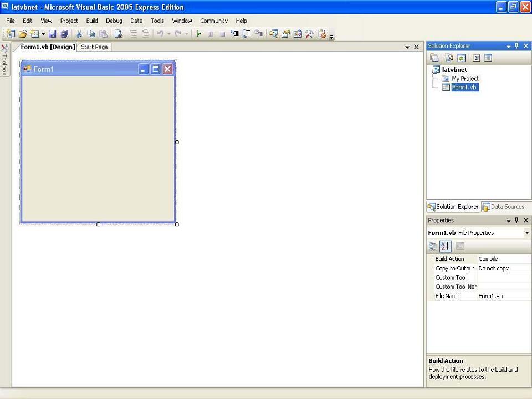Click the Add New Item icon
Screen dimensions: 532x399
(34, 34)
